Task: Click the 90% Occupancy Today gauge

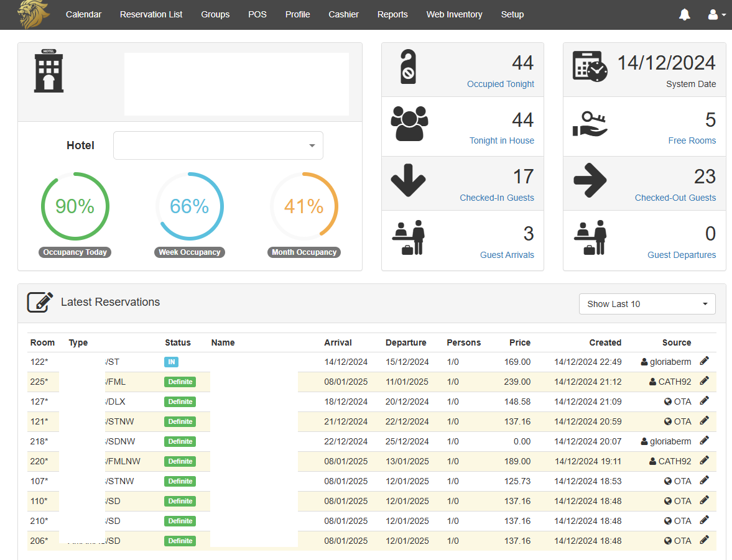Action: coord(75,206)
